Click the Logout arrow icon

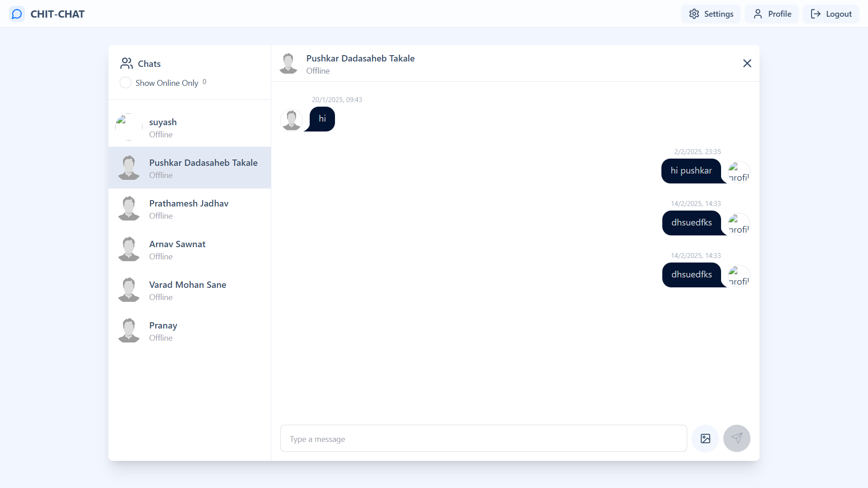(816, 14)
